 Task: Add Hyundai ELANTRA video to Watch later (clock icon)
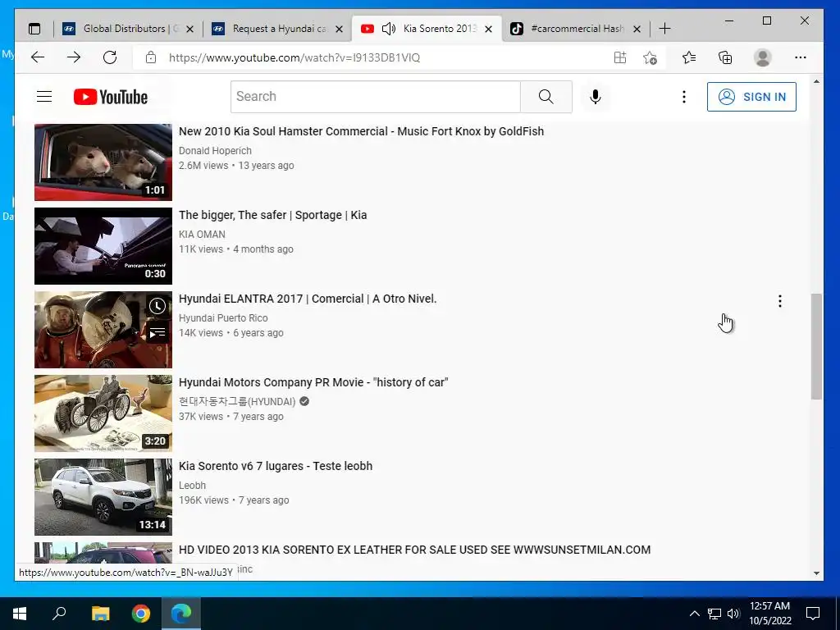(157, 307)
